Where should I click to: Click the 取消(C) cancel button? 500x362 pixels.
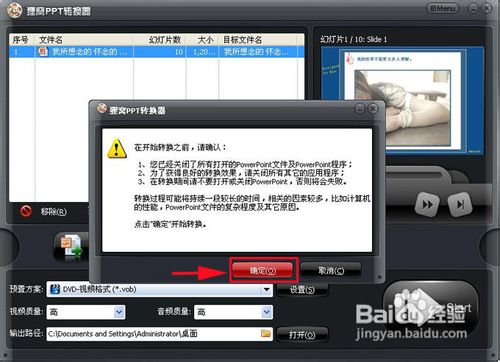tap(331, 270)
